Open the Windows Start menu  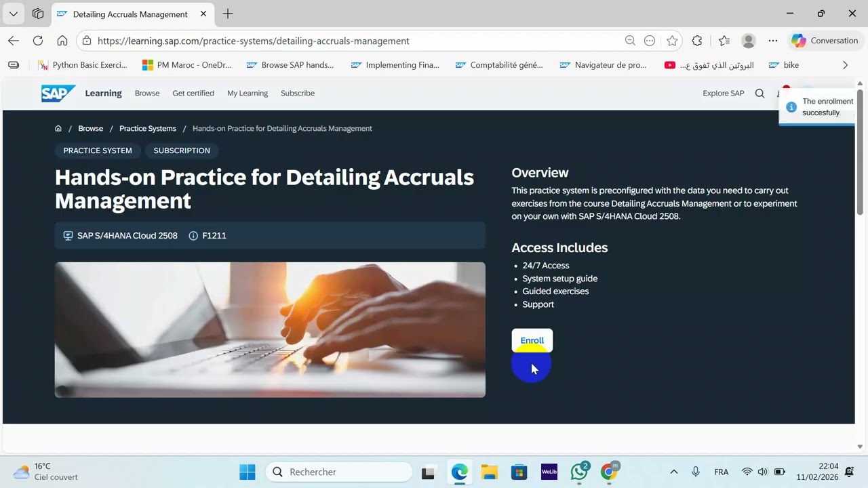point(248,472)
